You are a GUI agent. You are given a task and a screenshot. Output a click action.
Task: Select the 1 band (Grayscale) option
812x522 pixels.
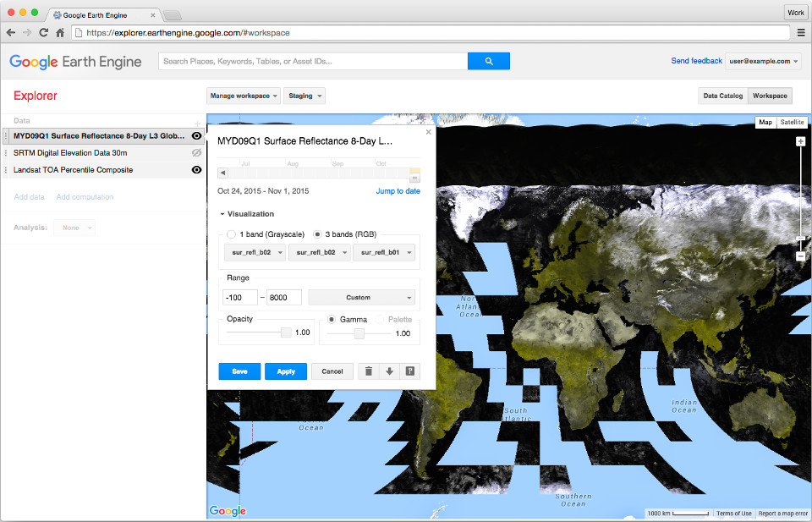(x=232, y=234)
